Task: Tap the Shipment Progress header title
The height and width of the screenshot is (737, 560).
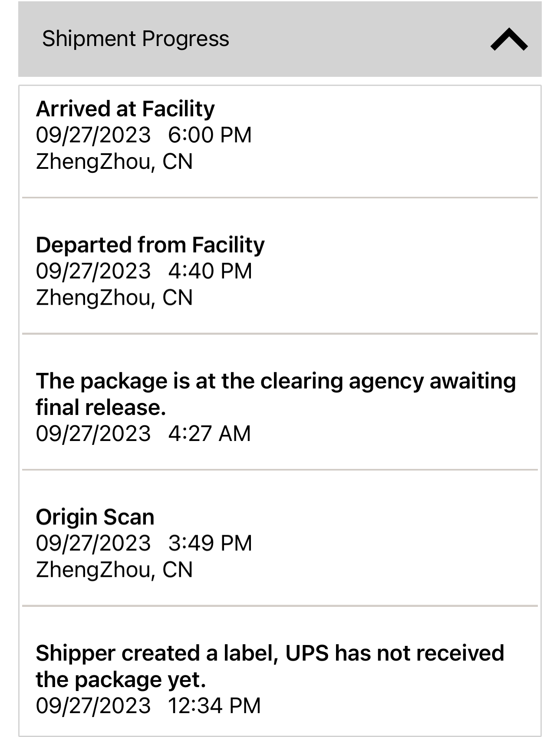Action: 135,39
